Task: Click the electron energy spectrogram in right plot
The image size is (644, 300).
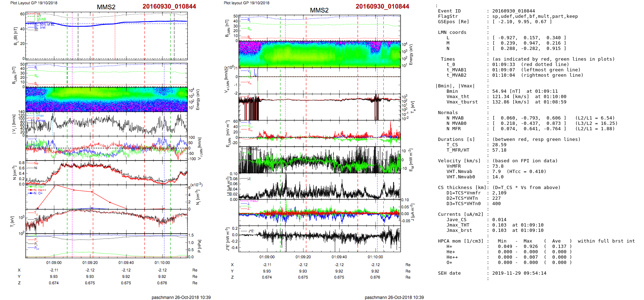Action: click(320, 54)
